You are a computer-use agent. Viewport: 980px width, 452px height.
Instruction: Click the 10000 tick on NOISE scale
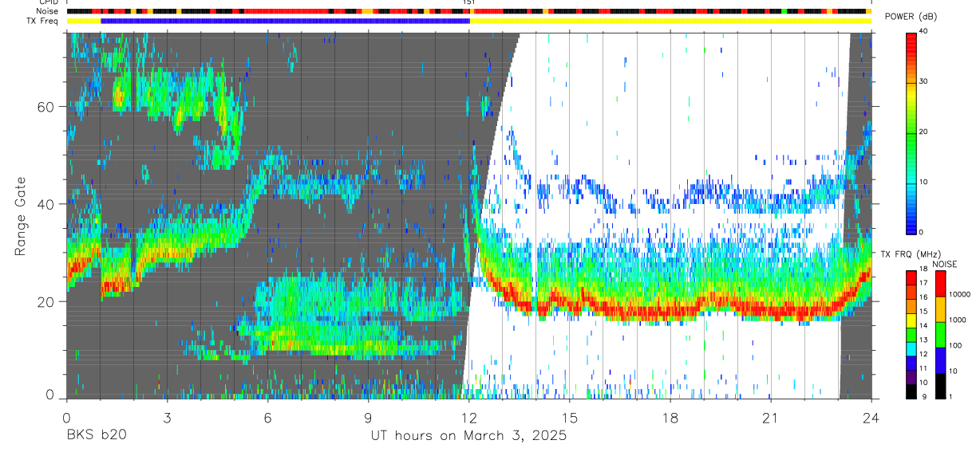[x=959, y=294]
